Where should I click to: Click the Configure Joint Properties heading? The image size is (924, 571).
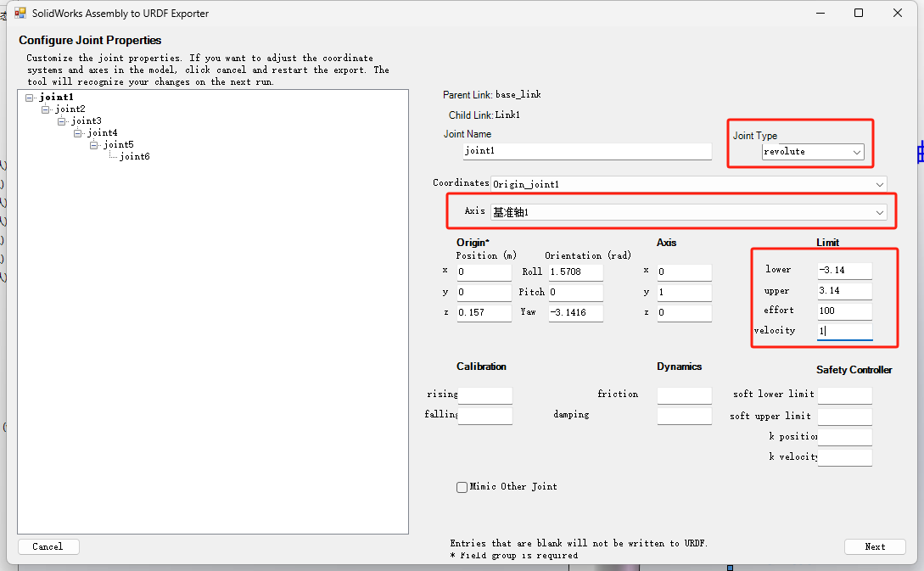click(90, 40)
